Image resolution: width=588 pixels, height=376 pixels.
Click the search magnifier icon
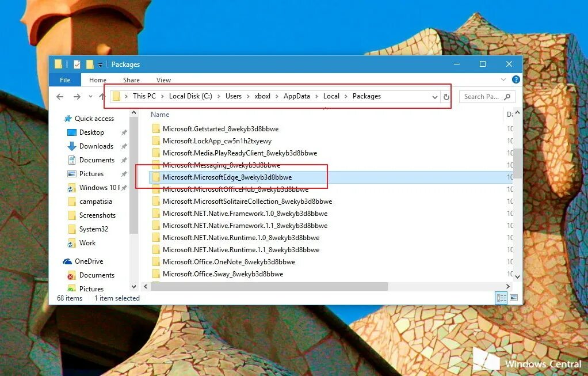(507, 97)
